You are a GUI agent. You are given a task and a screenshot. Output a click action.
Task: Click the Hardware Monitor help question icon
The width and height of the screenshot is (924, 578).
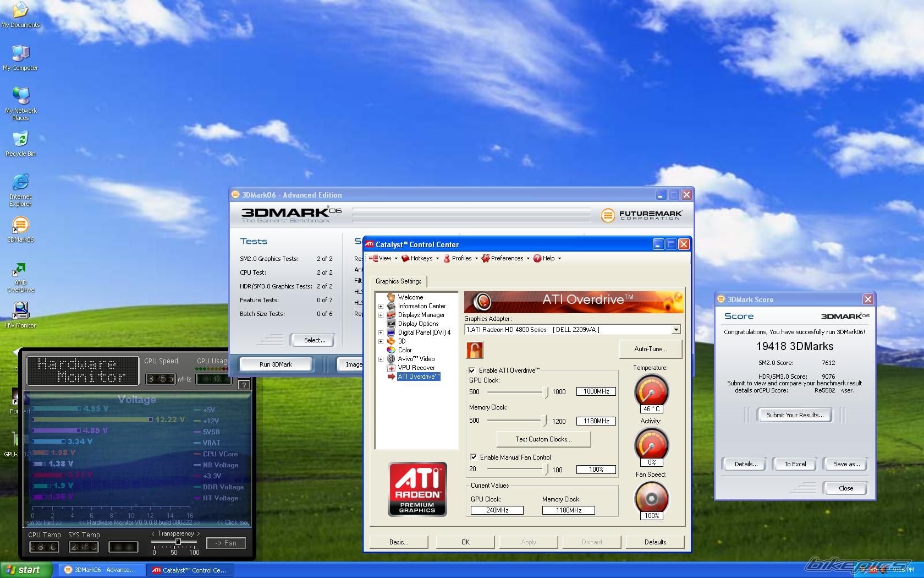[244, 385]
